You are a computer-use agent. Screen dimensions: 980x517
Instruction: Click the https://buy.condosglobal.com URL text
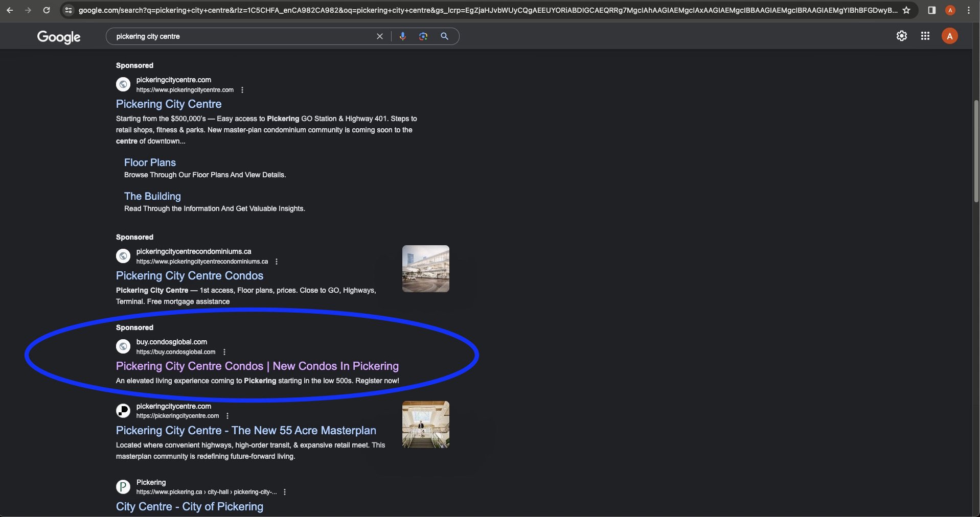176,352
